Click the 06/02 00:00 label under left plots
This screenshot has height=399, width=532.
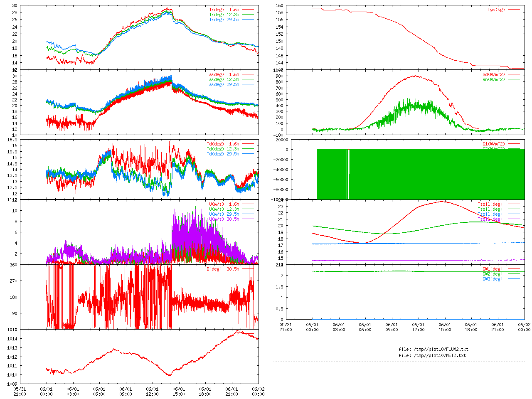click(x=258, y=392)
